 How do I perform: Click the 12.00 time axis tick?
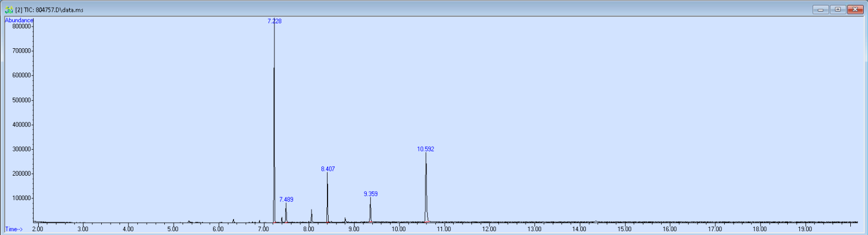click(x=489, y=229)
